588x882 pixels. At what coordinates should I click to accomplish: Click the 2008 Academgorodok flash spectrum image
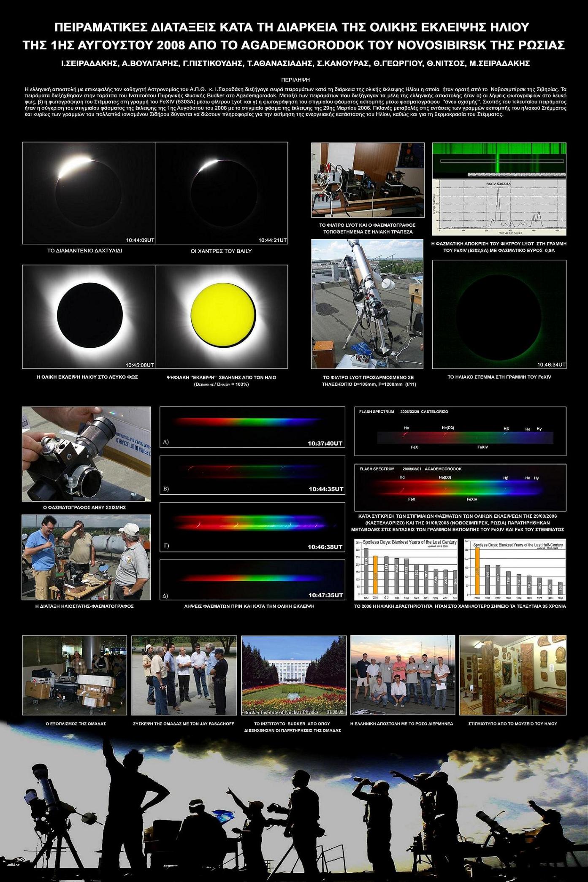click(461, 487)
